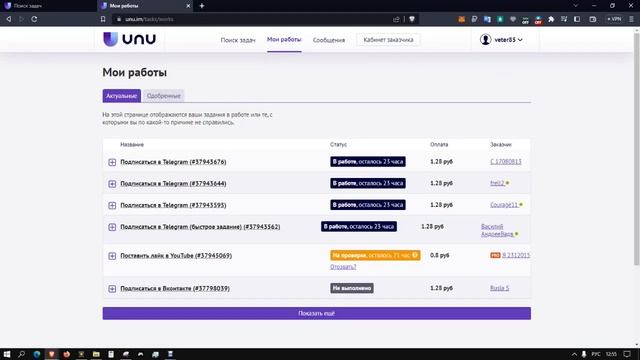Close the 'Мои работы' browser tab
Screen dimensions: 640x360
coord(188,6)
